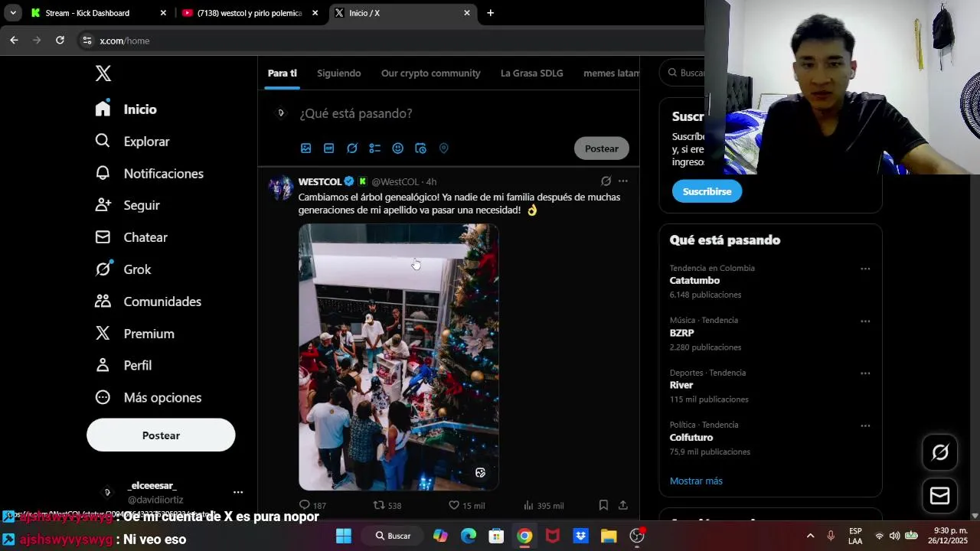Click the Buscar search field on X

click(x=684, y=73)
